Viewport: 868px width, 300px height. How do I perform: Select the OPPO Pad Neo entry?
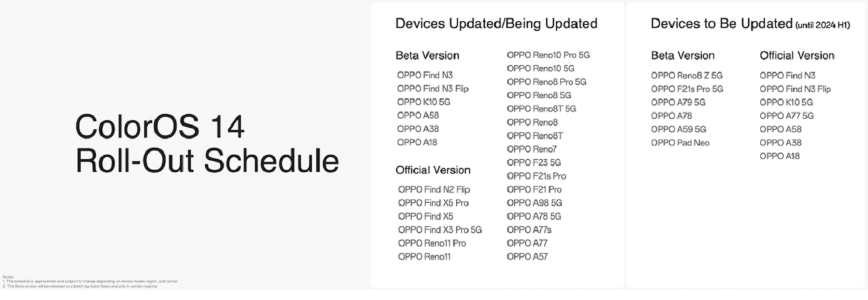pyautogui.click(x=680, y=143)
